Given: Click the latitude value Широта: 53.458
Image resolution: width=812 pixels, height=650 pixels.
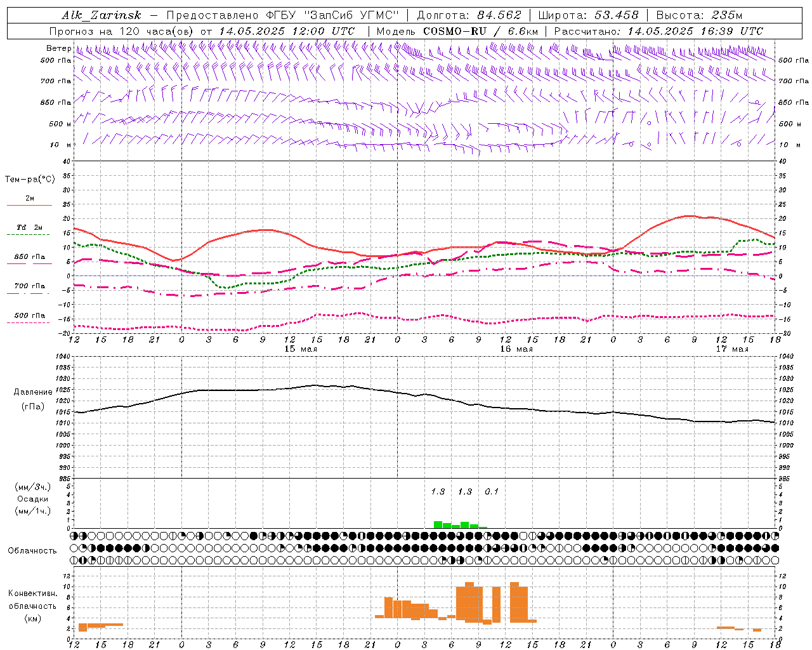Looking at the screenshot, I should [x=588, y=15].
